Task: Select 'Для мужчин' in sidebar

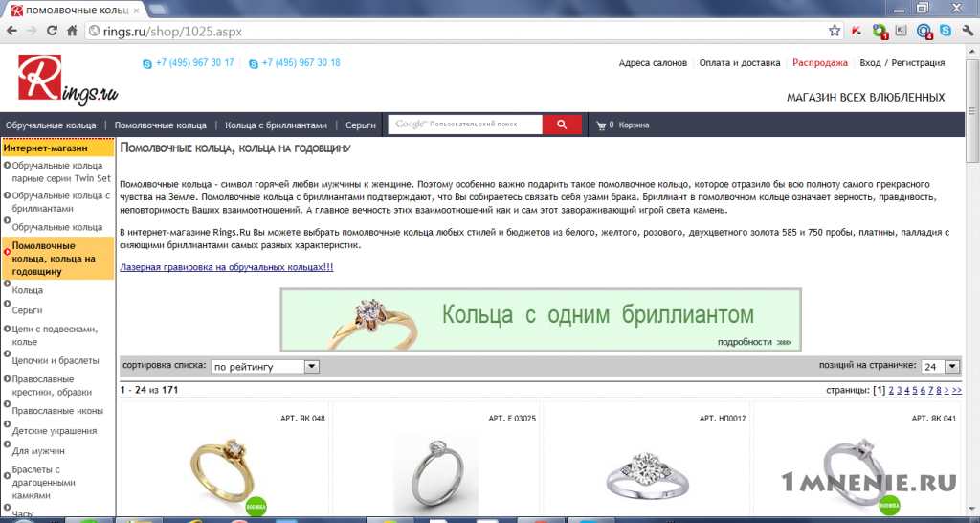Action: tap(38, 451)
